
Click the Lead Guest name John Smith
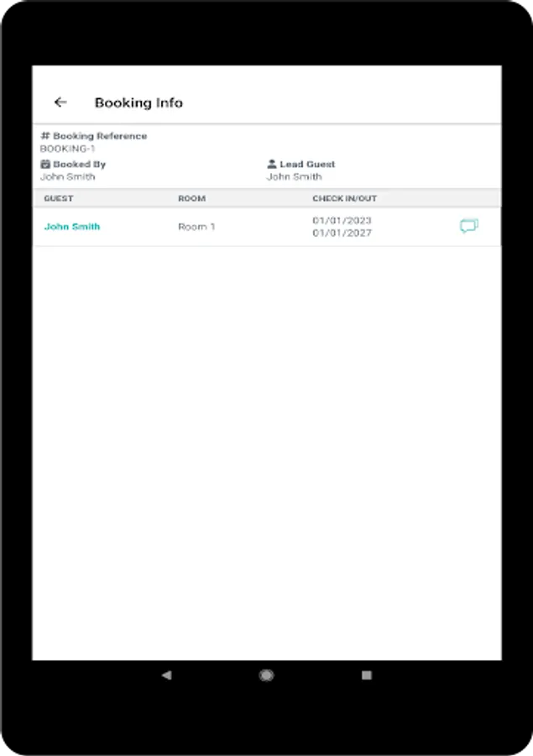(x=294, y=176)
